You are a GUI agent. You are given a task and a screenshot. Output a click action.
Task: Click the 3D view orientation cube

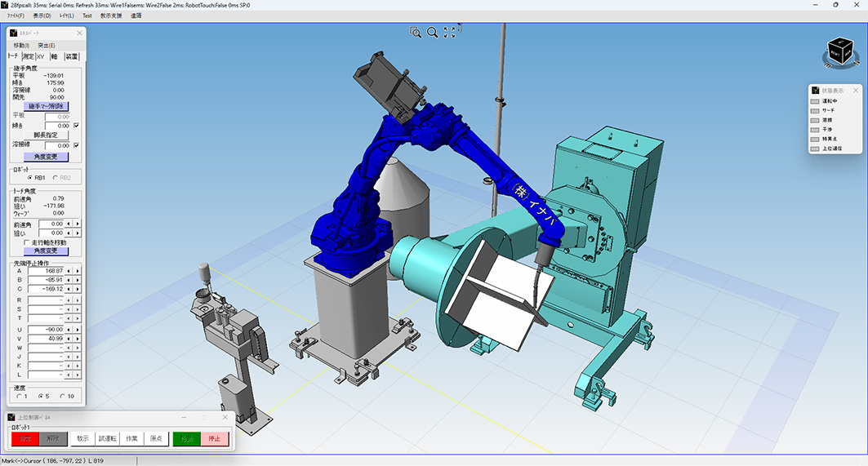840,51
